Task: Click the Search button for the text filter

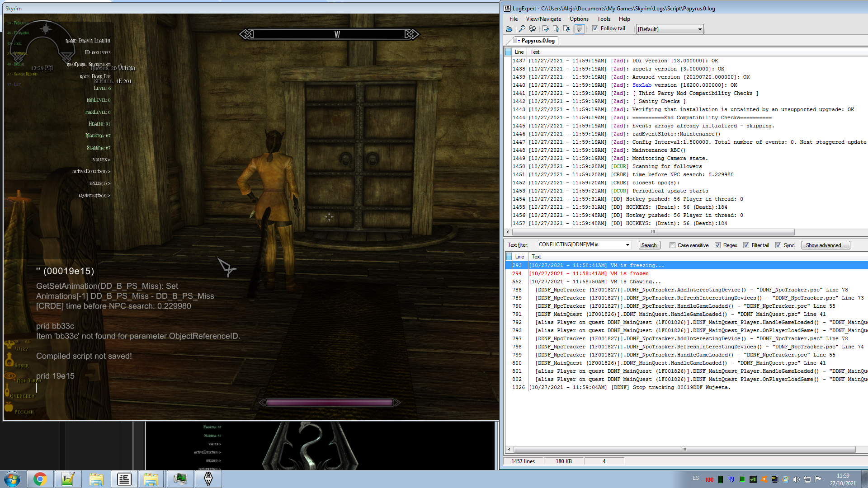Action: coord(649,245)
